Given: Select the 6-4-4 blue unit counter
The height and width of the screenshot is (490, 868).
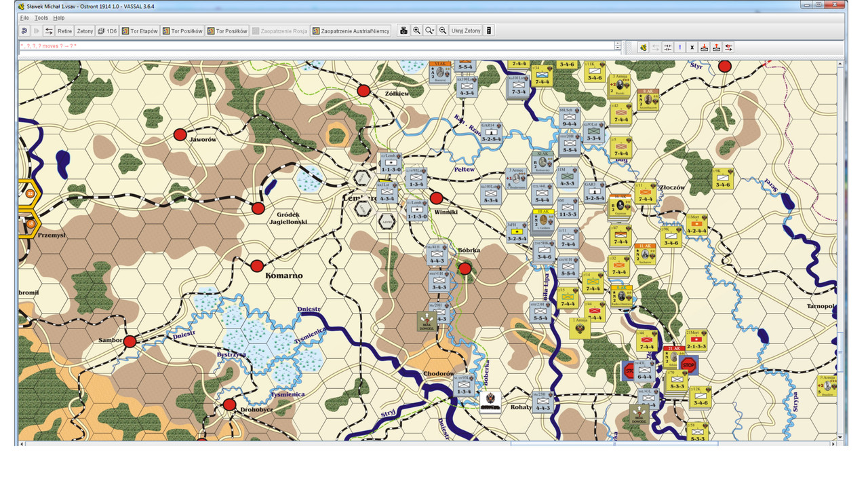Looking at the screenshot, I should click(x=644, y=371).
